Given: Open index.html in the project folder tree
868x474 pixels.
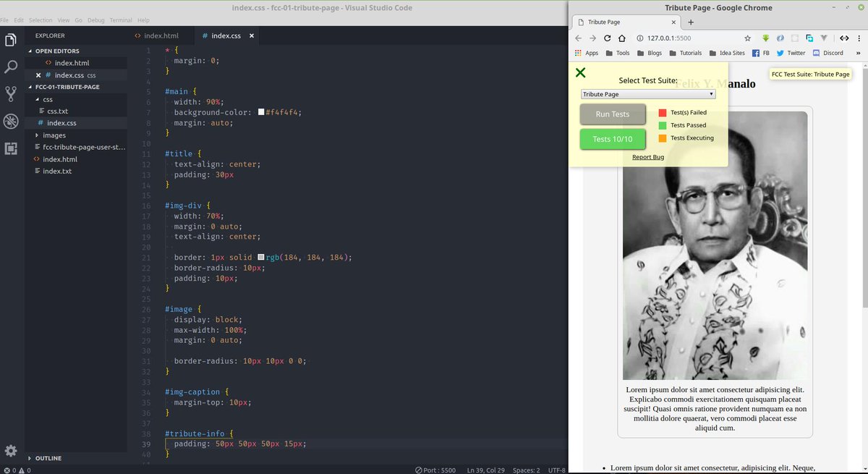Looking at the screenshot, I should (x=60, y=159).
